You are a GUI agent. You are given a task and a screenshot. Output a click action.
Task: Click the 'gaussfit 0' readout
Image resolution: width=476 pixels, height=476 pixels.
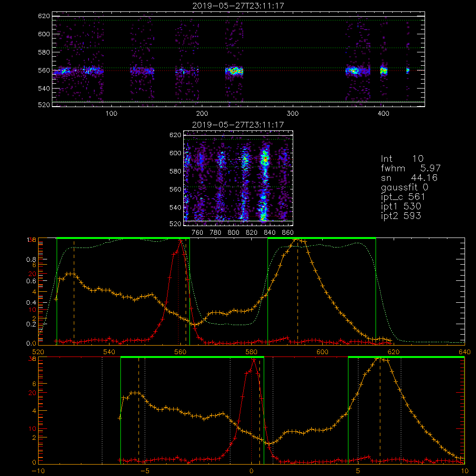[404, 187]
